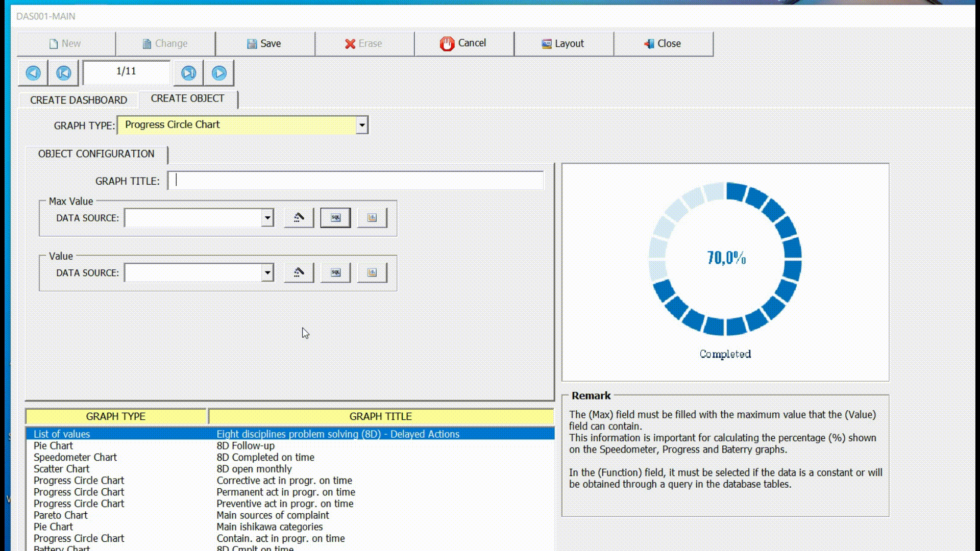Image resolution: width=980 pixels, height=551 pixels.
Task: Open the Value DATA SOURCE dropdown list
Action: click(x=267, y=272)
